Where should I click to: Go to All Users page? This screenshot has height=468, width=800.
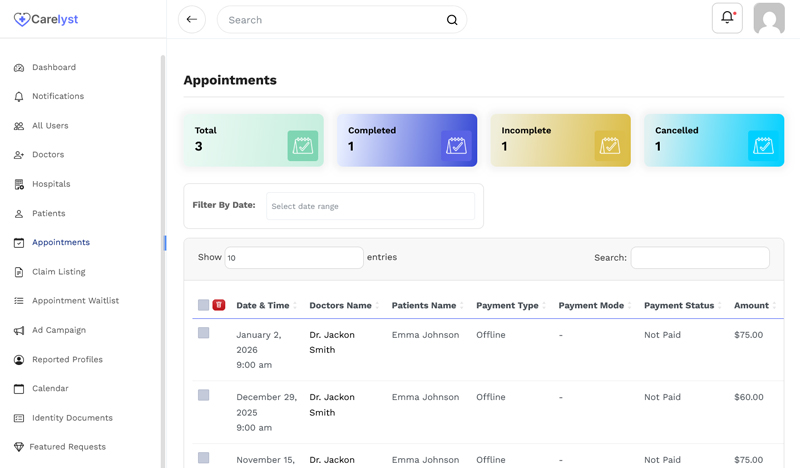50,126
